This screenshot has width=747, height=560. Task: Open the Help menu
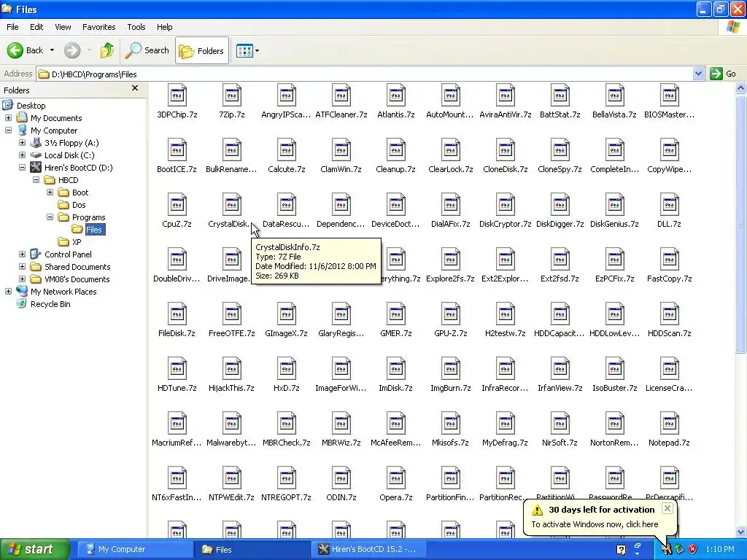coord(164,27)
